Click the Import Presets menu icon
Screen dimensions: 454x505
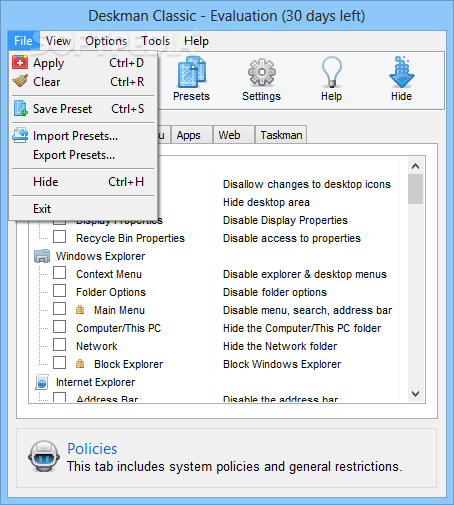[20, 135]
